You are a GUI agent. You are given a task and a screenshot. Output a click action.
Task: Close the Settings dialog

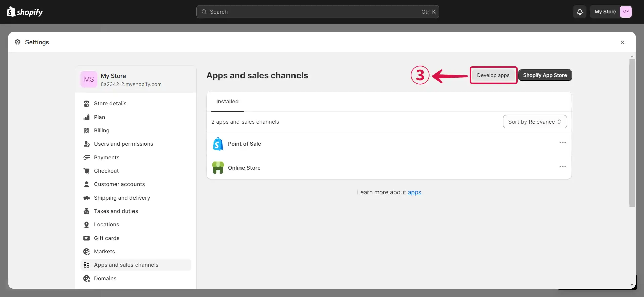[622, 42]
